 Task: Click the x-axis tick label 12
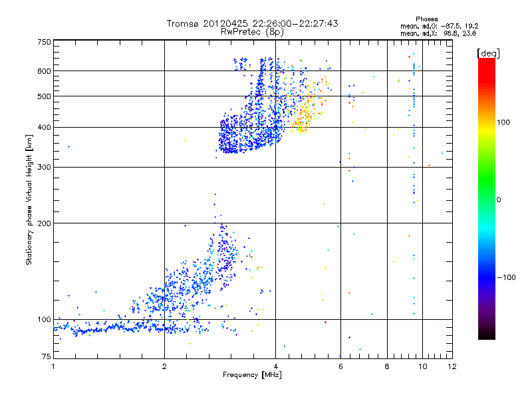point(452,366)
